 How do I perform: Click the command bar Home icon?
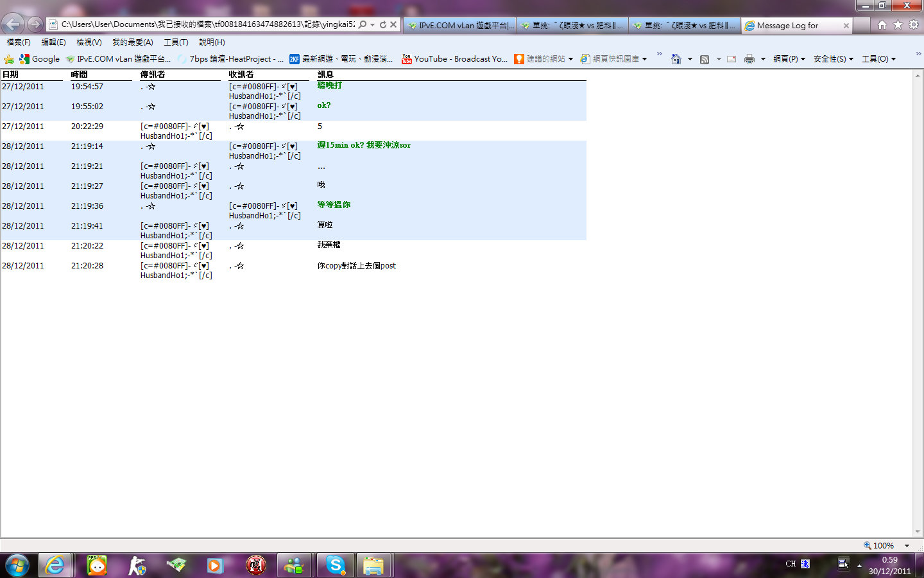pyautogui.click(x=676, y=59)
